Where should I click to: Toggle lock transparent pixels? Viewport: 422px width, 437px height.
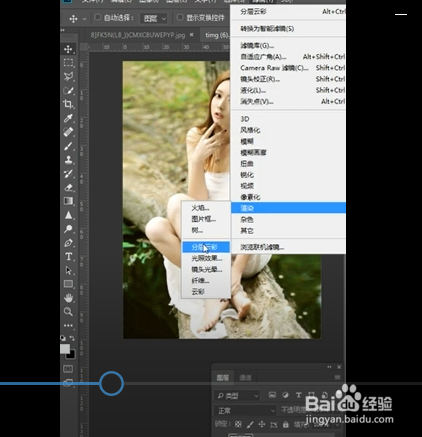[238, 424]
